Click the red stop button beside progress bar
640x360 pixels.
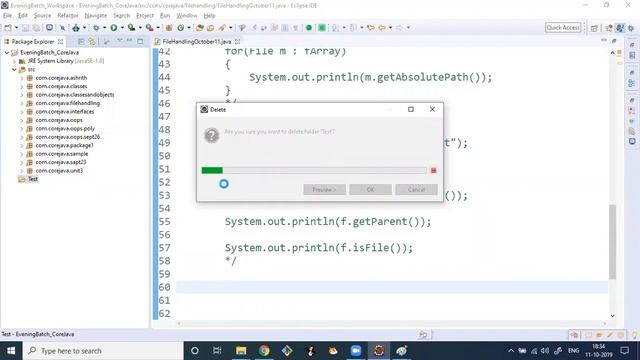pyautogui.click(x=433, y=171)
